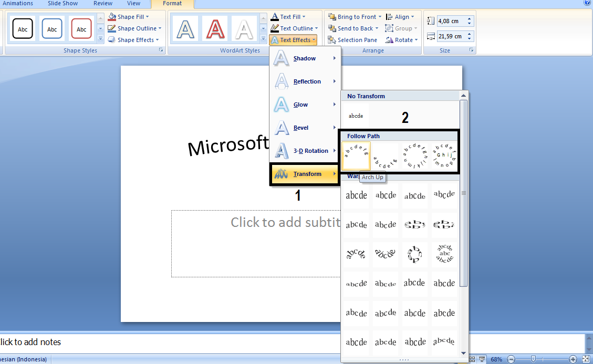Screen dimensions: 593x364
Task: Expand the Shape Styles gallery with More arrow
Action: [x=101, y=38]
